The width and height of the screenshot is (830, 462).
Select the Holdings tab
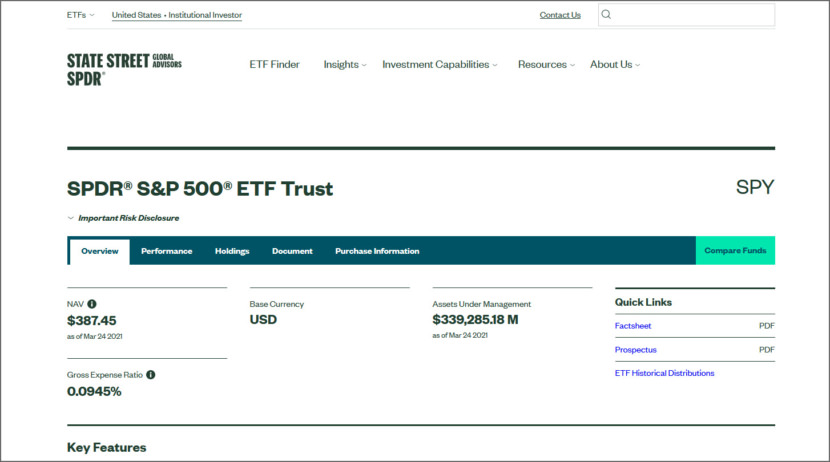pos(232,251)
